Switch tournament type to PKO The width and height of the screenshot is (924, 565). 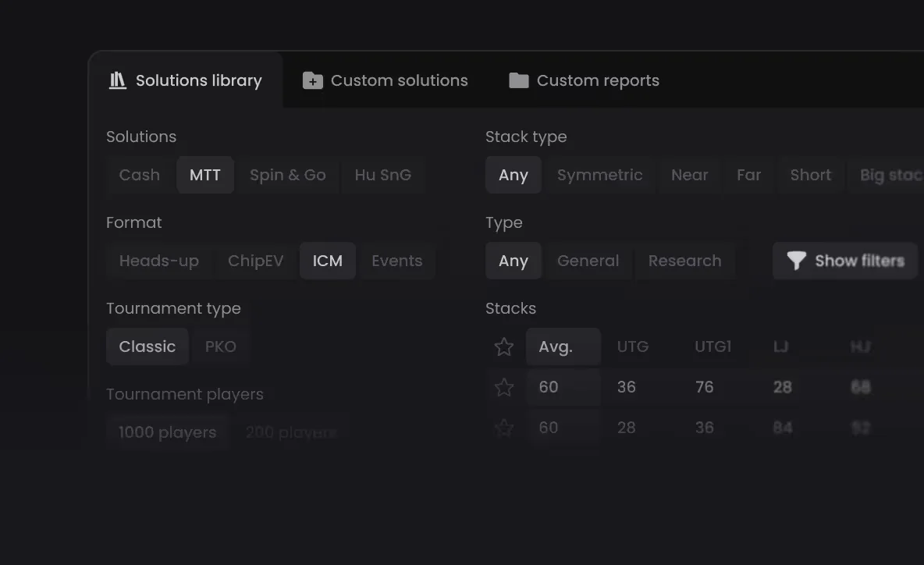pyautogui.click(x=221, y=346)
